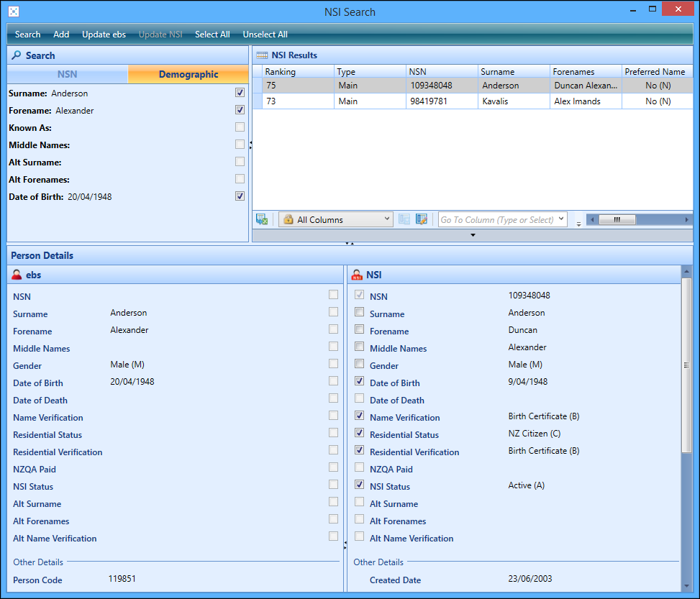Click row selector of Kavalis row
The width and height of the screenshot is (700, 599).
click(258, 101)
